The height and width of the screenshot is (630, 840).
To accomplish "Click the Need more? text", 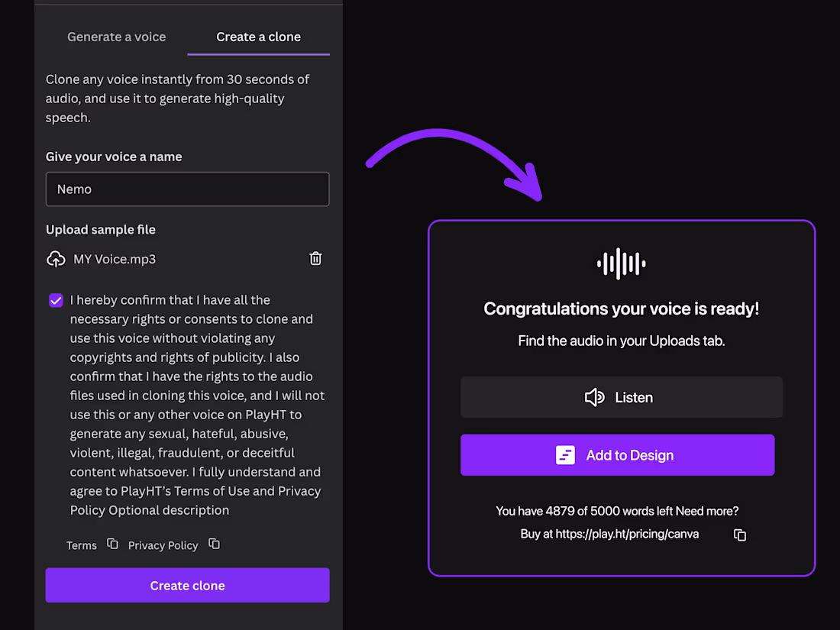I will pos(707,511).
